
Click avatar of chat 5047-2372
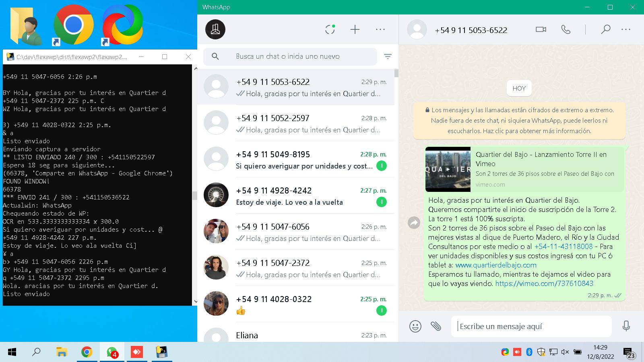[x=216, y=267]
